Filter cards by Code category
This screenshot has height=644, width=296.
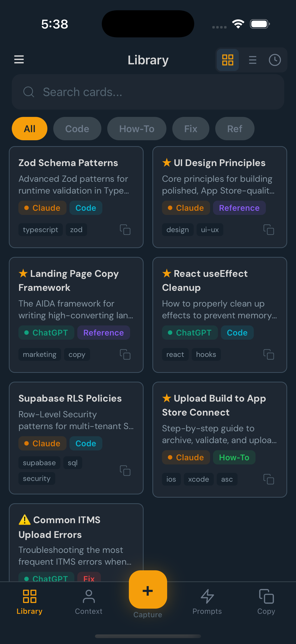(x=77, y=129)
